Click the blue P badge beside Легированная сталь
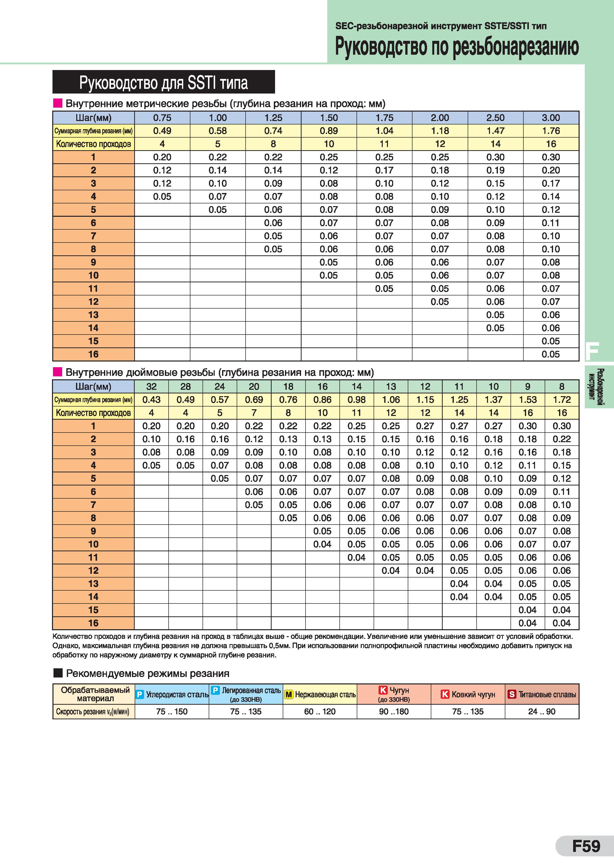614x868 pixels. click(x=215, y=690)
